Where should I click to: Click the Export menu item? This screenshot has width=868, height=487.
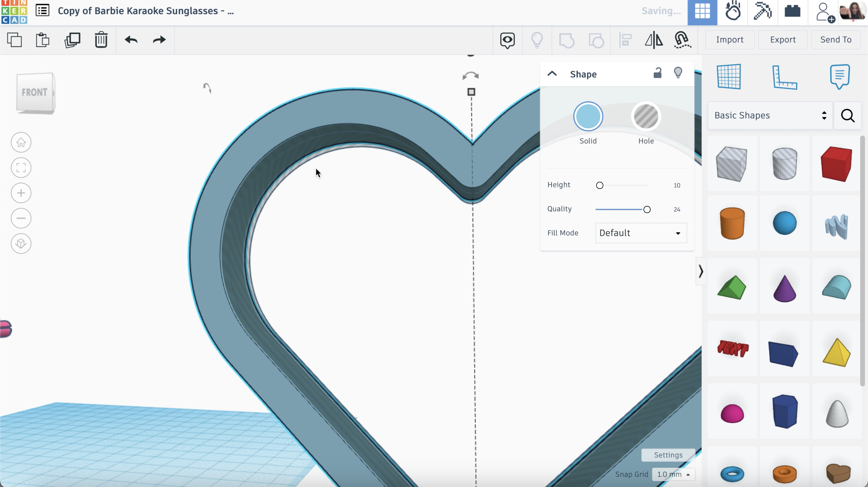783,39
